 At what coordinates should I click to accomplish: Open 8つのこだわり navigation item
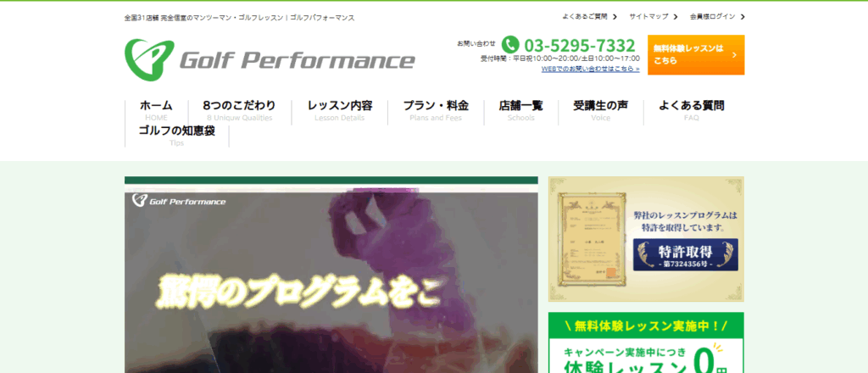(x=240, y=110)
